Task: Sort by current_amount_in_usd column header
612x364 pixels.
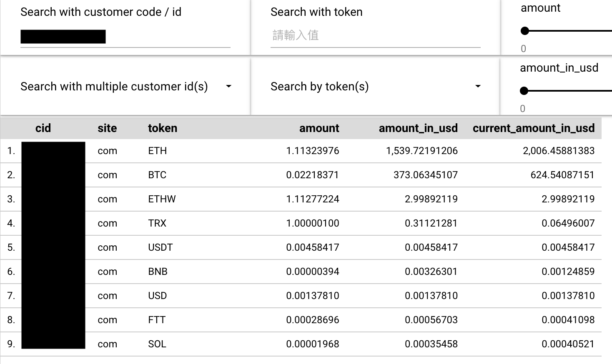Action: pyautogui.click(x=533, y=128)
